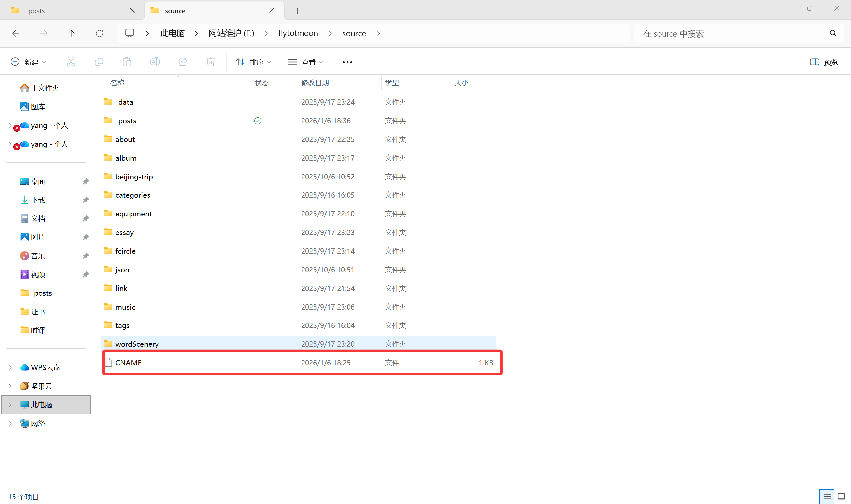Click the 新建 new button
This screenshot has height=504, width=851.
[x=28, y=62]
